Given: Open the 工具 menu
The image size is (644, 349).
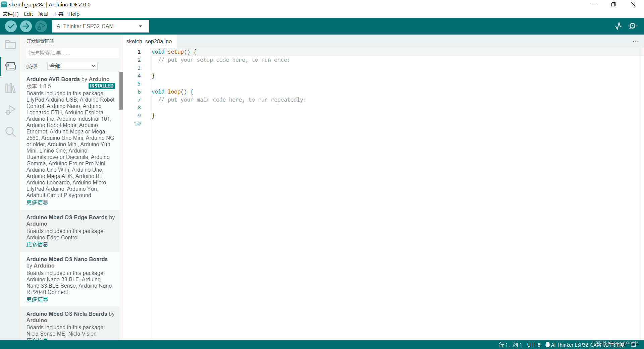Looking at the screenshot, I should pyautogui.click(x=58, y=14).
